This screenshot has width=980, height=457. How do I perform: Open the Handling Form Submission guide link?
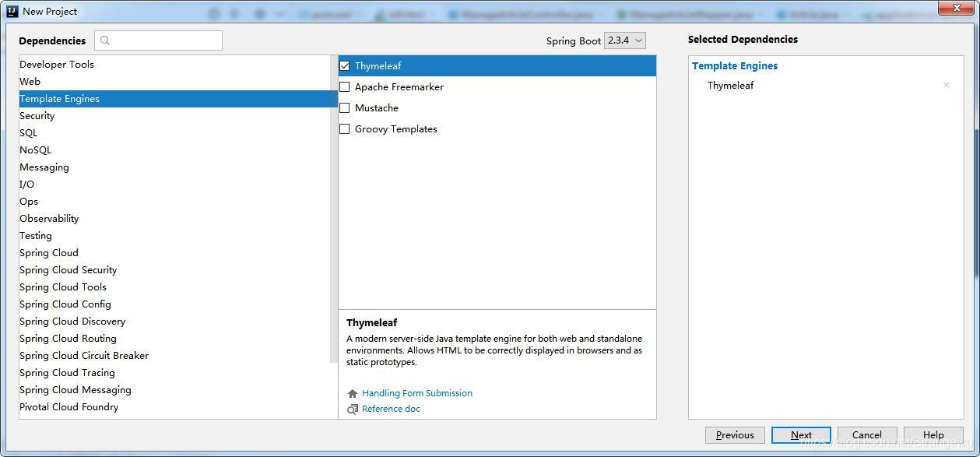click(x=417, y=393)
